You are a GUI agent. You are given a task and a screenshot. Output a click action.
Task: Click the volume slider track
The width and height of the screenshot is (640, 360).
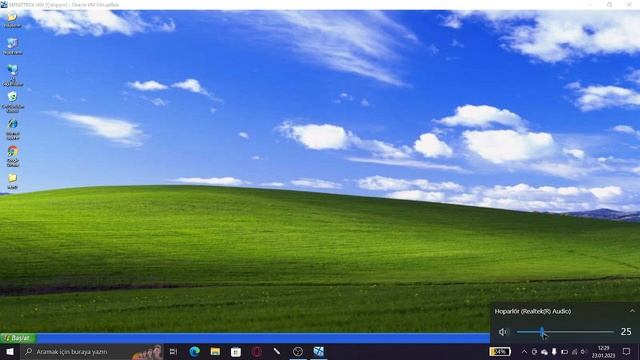pos(565,332)
